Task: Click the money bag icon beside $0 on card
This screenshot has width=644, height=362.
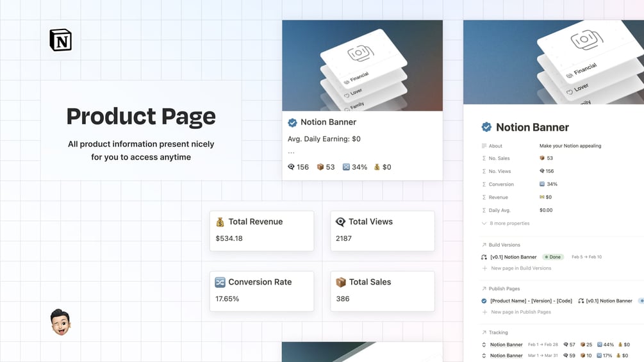Action: click(x=377, y=167)
